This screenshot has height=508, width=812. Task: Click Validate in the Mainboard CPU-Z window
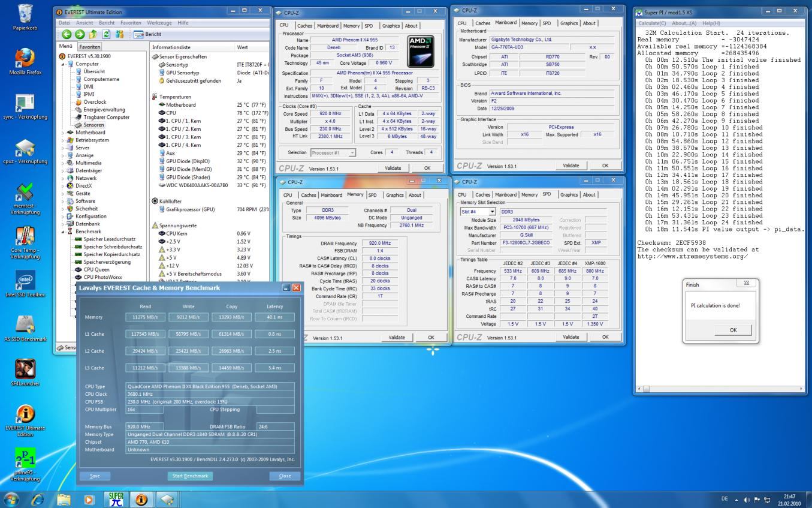[571, 166]
